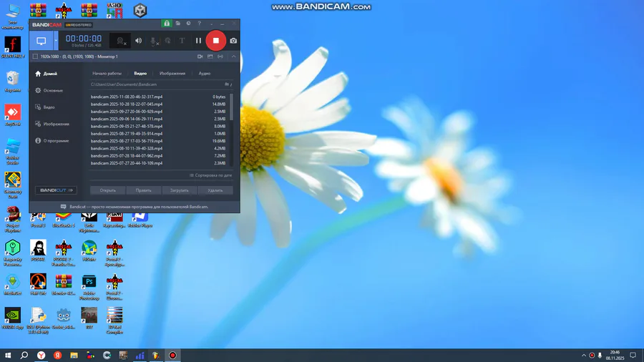This screenshot has height=362, width=644.
Task: Toggle the webcam overlay icon
Action: [x=121, y=41]
